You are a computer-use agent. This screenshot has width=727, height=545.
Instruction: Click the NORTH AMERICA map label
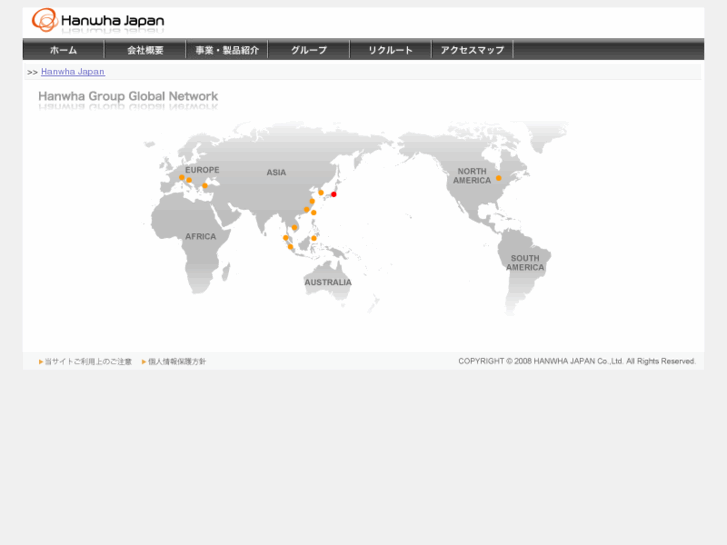pyautogui.click(x=472, y=176)
